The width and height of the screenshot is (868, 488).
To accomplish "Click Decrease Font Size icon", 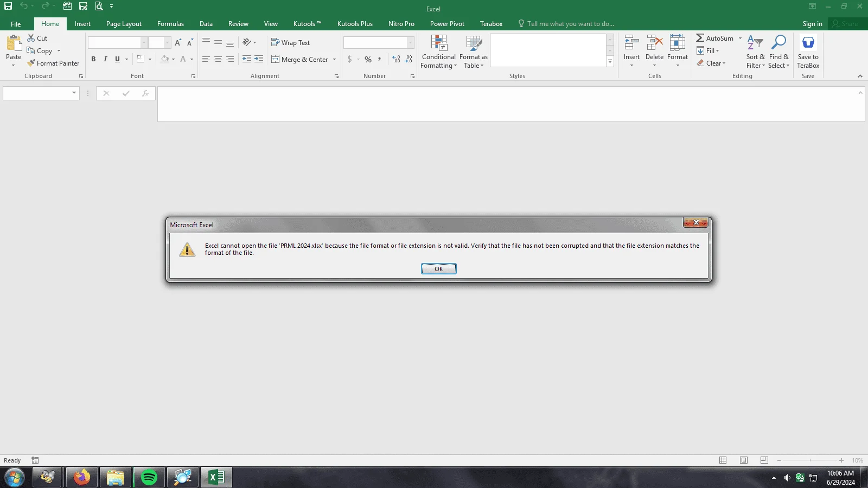I will tap(190, 42).
